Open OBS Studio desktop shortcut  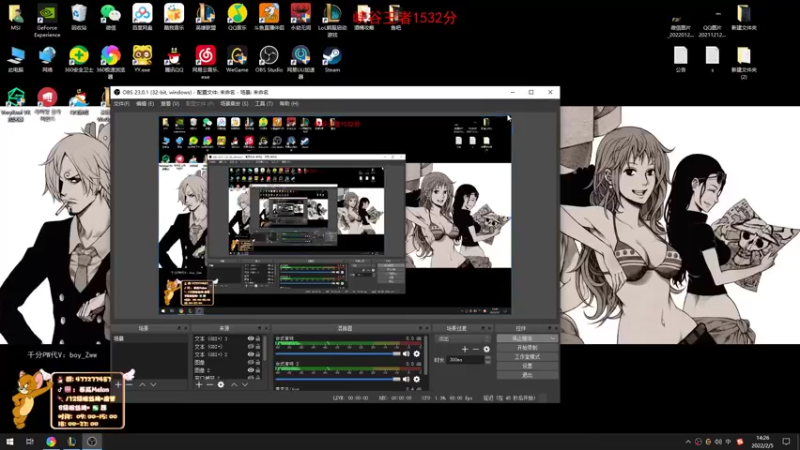[x=269, y=59]
